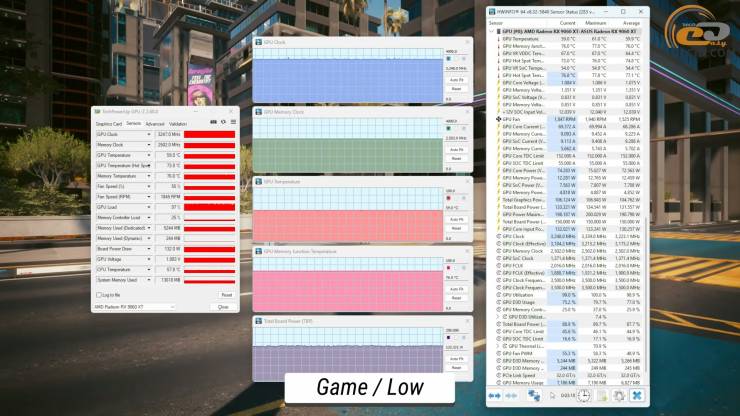This screenshot has width=740, height=416.
Task: Open the GPU Clock sensor dropdown
Action: (x=148, y=134)
